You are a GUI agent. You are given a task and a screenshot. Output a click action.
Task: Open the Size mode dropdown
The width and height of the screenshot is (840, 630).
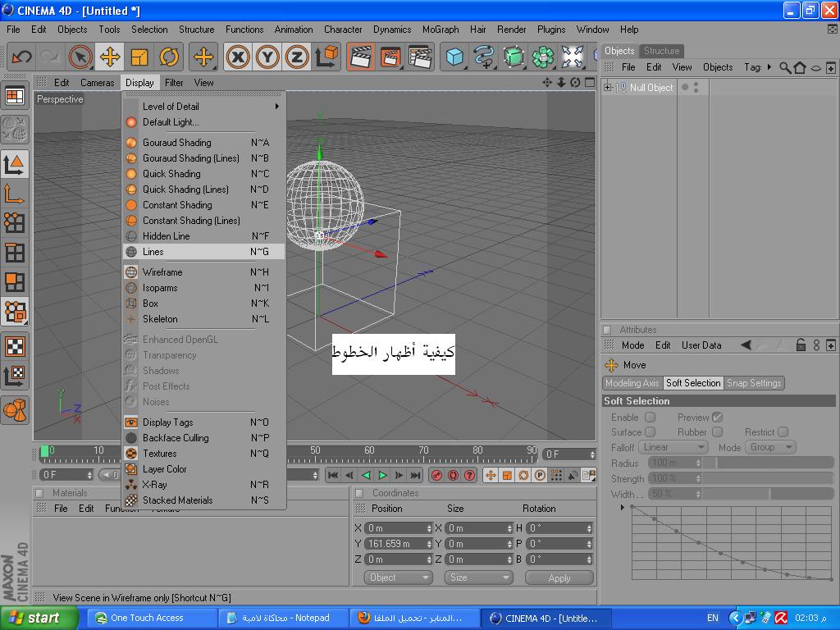click(478, 577)
